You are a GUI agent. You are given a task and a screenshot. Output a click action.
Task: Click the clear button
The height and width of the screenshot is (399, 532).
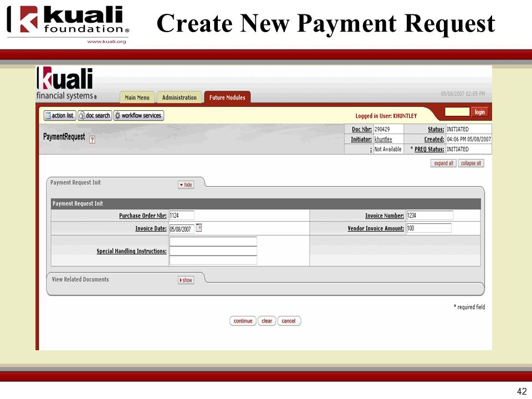[x=267, y=321]
